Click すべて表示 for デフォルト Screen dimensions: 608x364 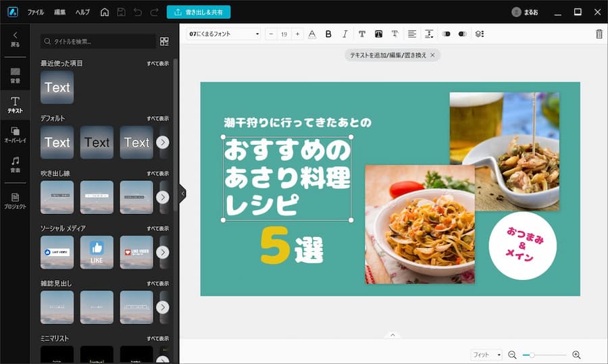coord(158,118)
